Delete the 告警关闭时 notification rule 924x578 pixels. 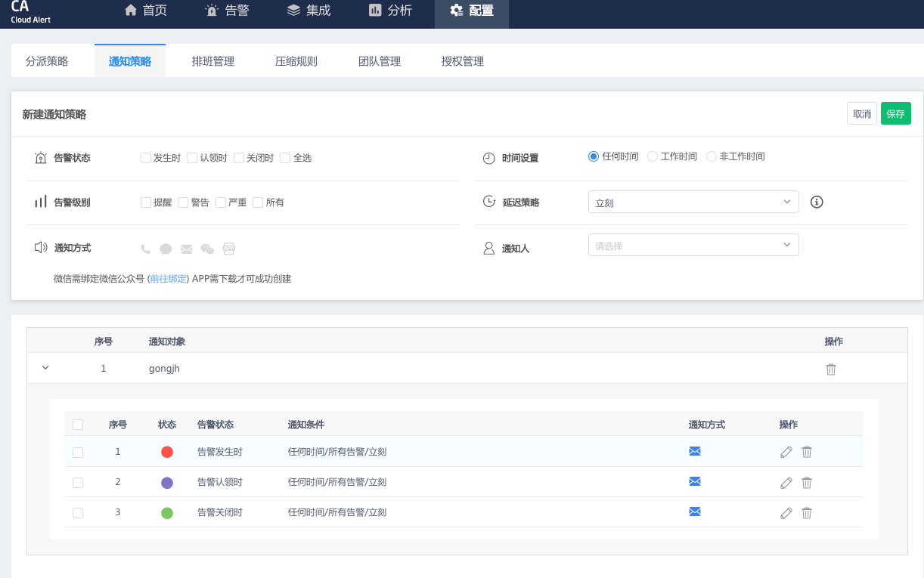coord(806,512)
